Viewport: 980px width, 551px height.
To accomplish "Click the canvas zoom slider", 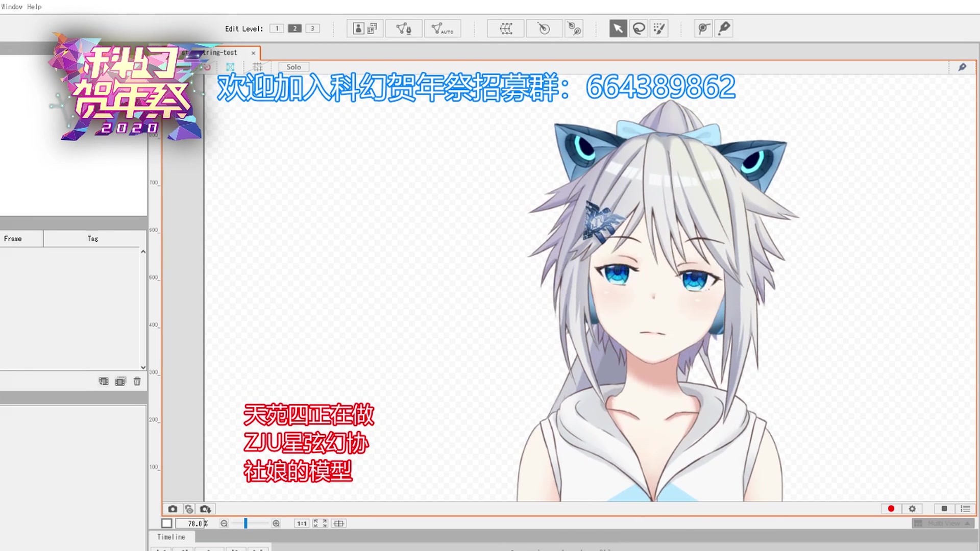I will tap(250, 523).
